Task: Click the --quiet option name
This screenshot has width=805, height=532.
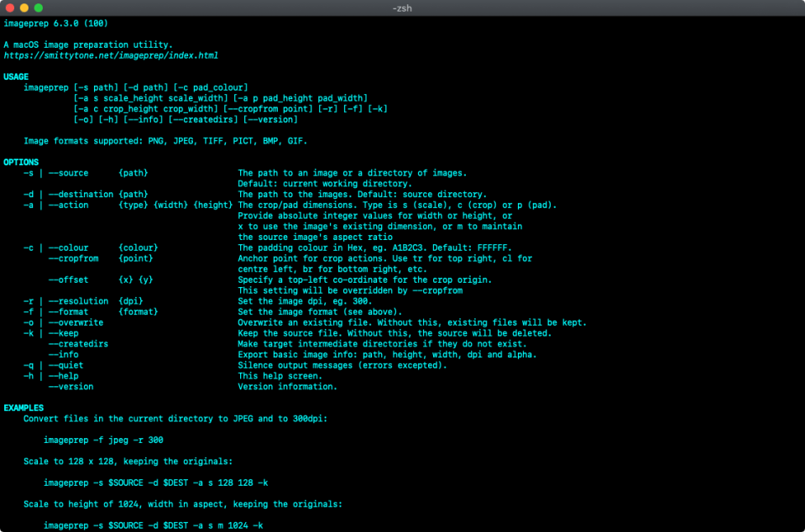Action: 65,365
